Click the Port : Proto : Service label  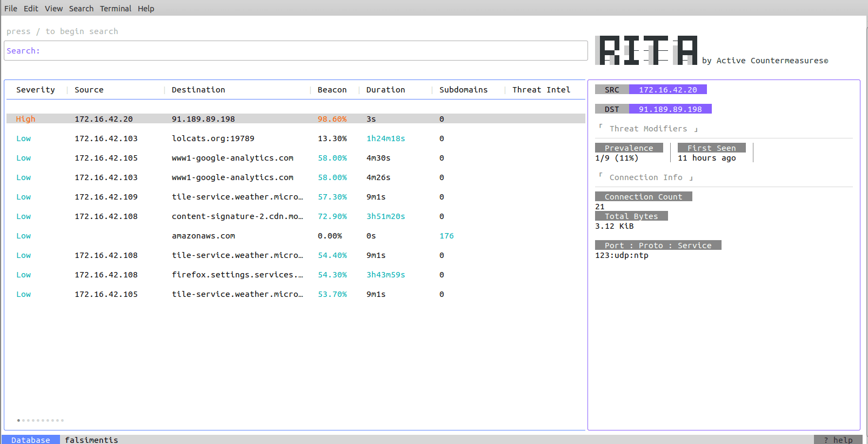coord(658,246)
